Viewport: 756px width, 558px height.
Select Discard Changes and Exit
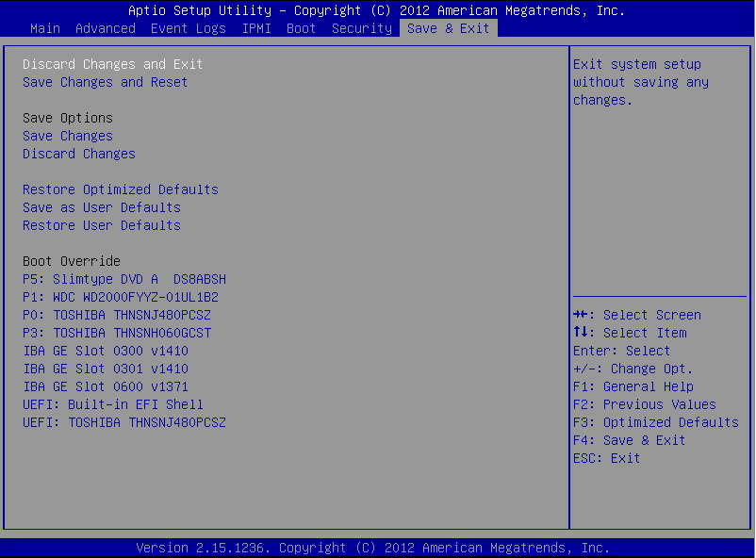tap(113, 64)
